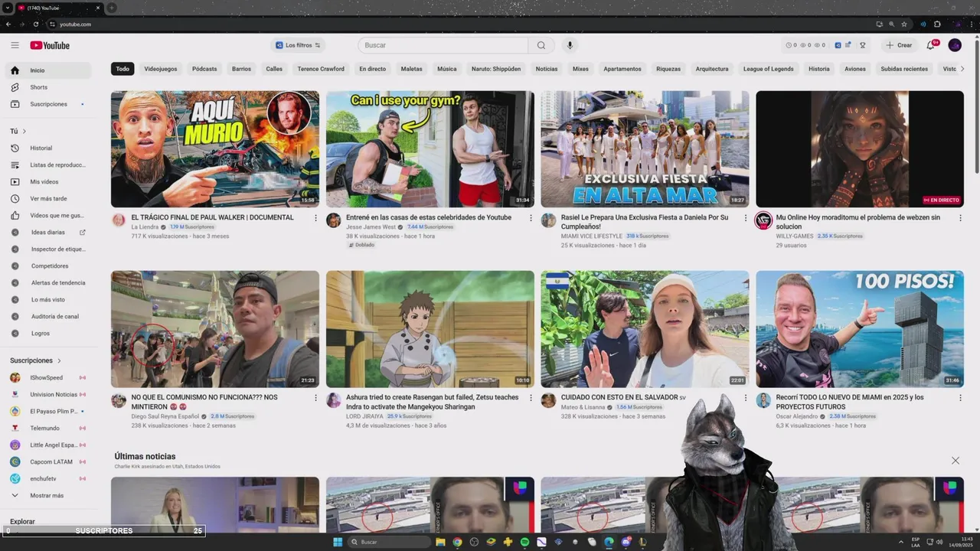980x551 pixels.
Task: Select the League of Legends chip
Action: point(769,69)
